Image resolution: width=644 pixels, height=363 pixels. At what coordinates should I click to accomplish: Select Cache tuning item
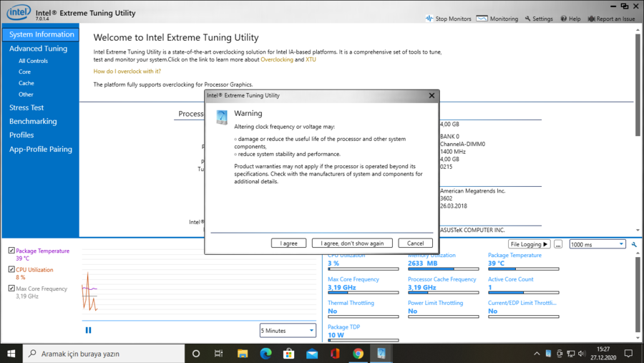pyautogui.click(x=26, y=83)
